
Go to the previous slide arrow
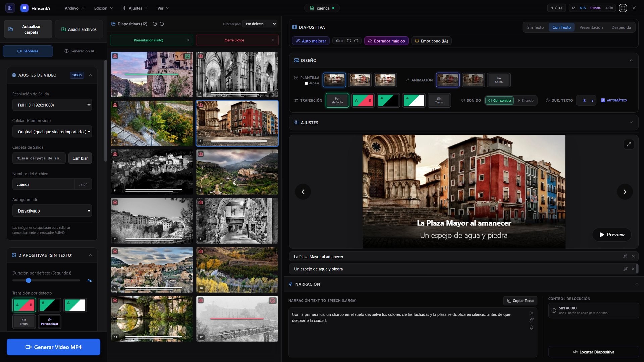tap(303, 192)
